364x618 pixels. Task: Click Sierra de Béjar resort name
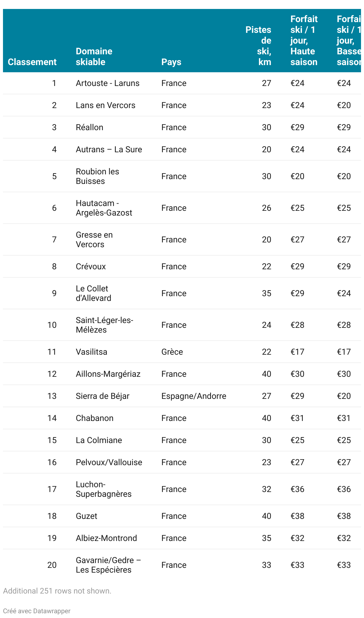point(103,396)
